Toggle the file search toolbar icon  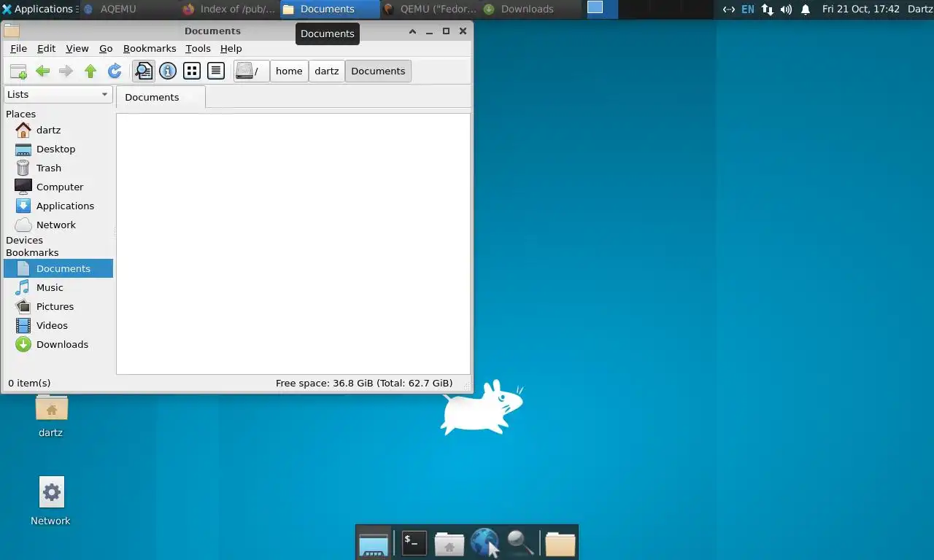(144, 71)
